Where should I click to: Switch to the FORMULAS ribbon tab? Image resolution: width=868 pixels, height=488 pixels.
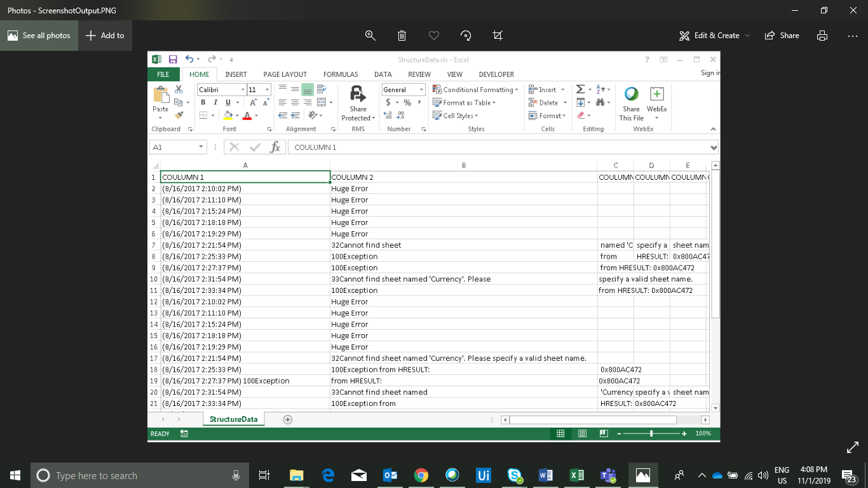coord(341,74)
